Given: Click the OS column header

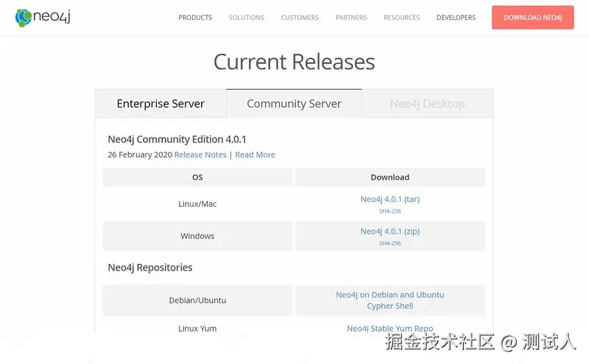Looking at the screenshot, I should (197, 177).
